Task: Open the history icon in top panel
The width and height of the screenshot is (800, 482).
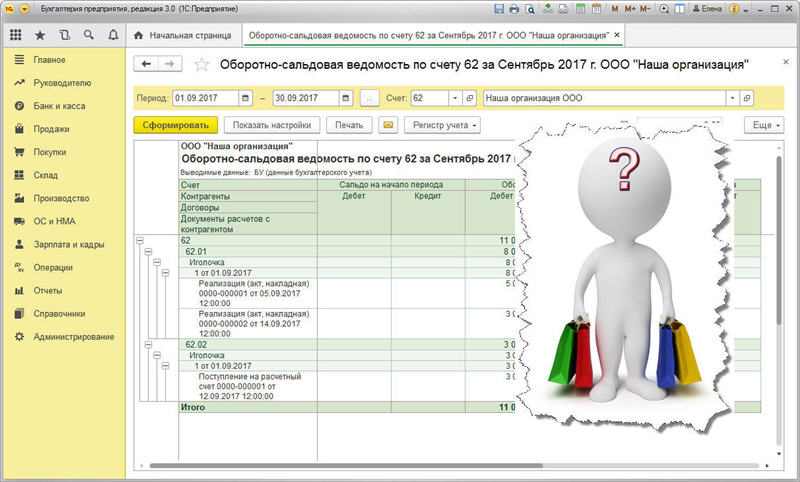Action: 64,35
